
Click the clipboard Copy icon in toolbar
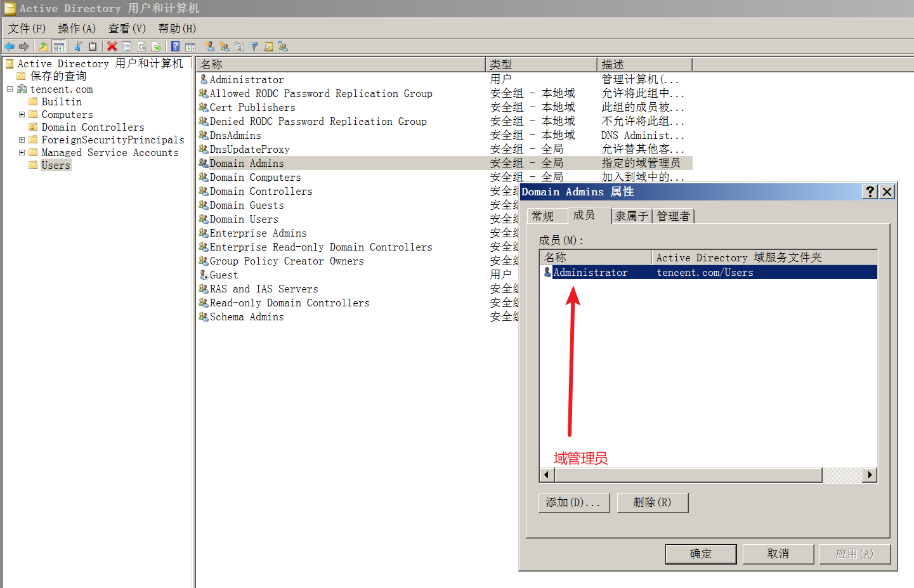click(x=93, y=46)
